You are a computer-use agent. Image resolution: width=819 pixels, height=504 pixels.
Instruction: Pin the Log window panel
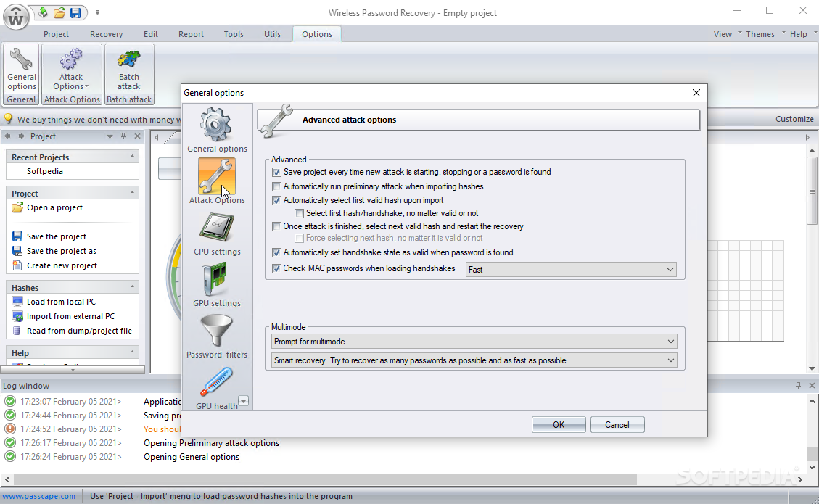pos(798,386)
